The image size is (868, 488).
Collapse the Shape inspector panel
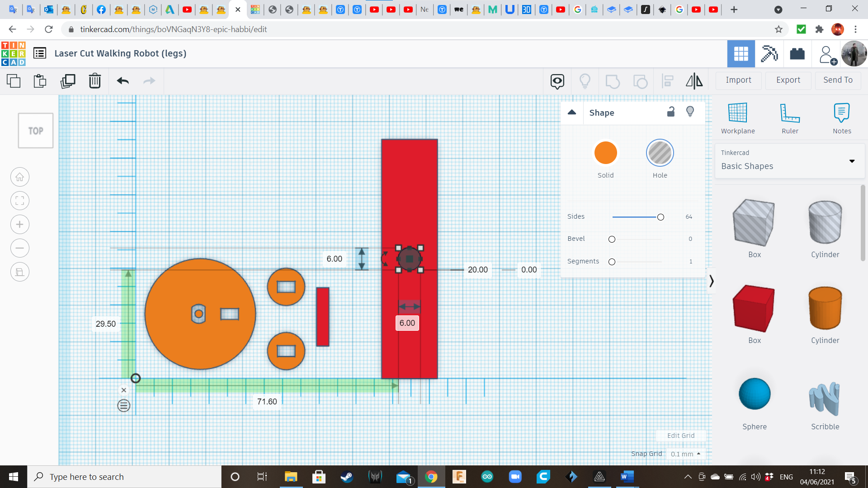tap(572, 113)
